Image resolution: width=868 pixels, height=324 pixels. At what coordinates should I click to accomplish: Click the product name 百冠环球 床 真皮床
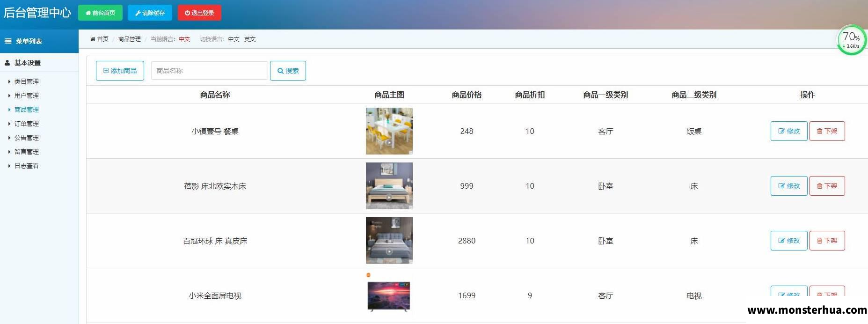point(215,241)
